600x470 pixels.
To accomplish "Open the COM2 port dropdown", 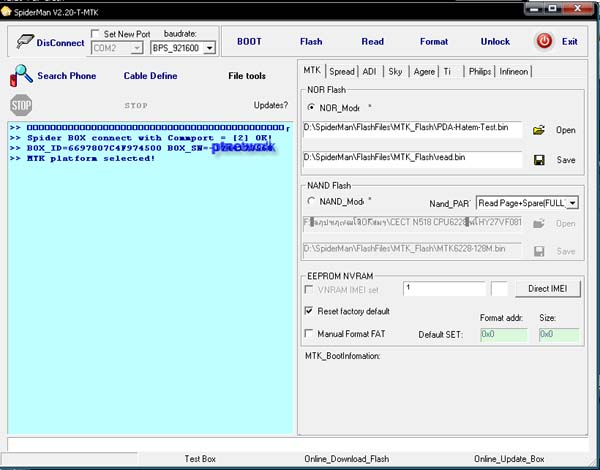I will click(x=135, y=48).
